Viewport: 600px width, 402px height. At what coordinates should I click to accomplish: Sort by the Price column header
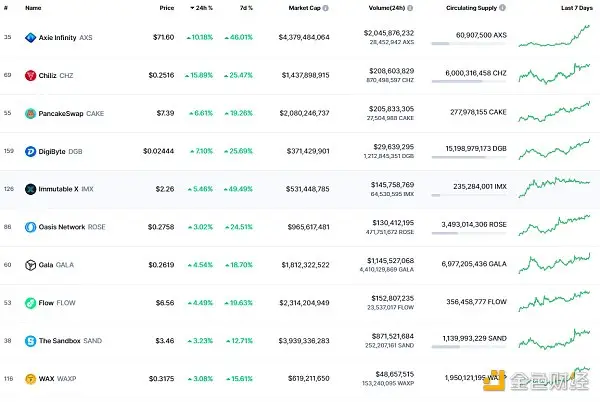166,8
